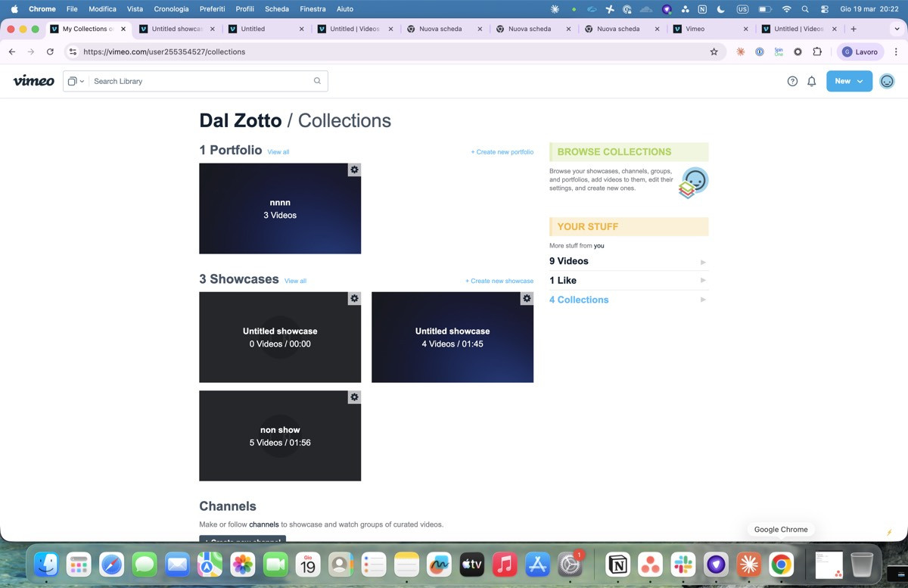Open the 4 Collections link
908x588 pixels.
pyautogui.click(x=579, y=300)
